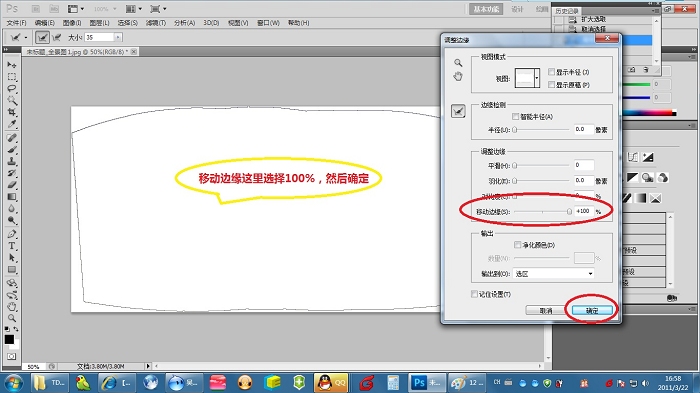This screenshot has height=393, width=700.
Task: Click the 平滑 value field
Action: (584, 165)
